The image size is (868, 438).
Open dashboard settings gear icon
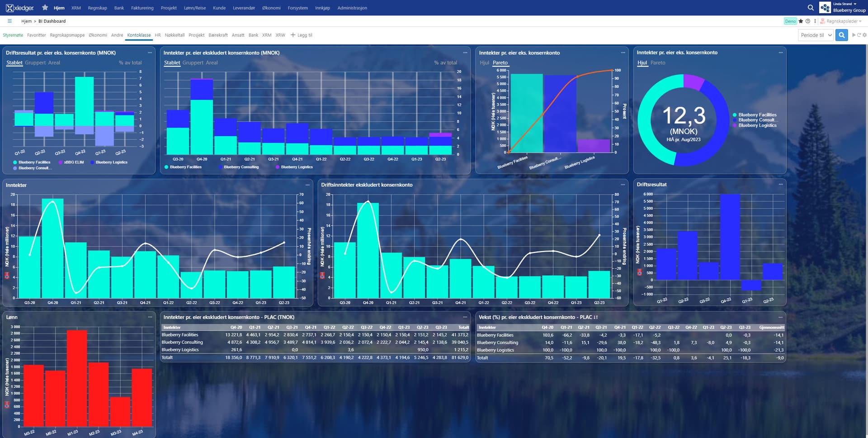tap(864, 35)
